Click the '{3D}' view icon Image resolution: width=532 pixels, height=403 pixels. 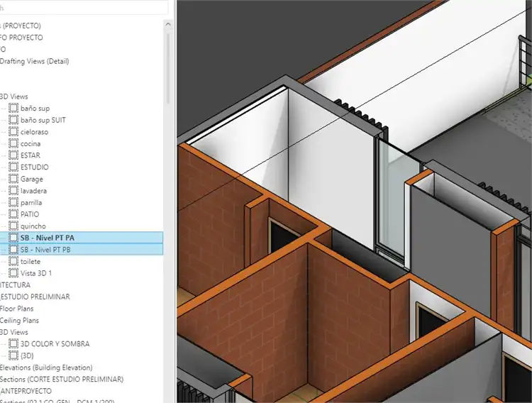[13, 355]
